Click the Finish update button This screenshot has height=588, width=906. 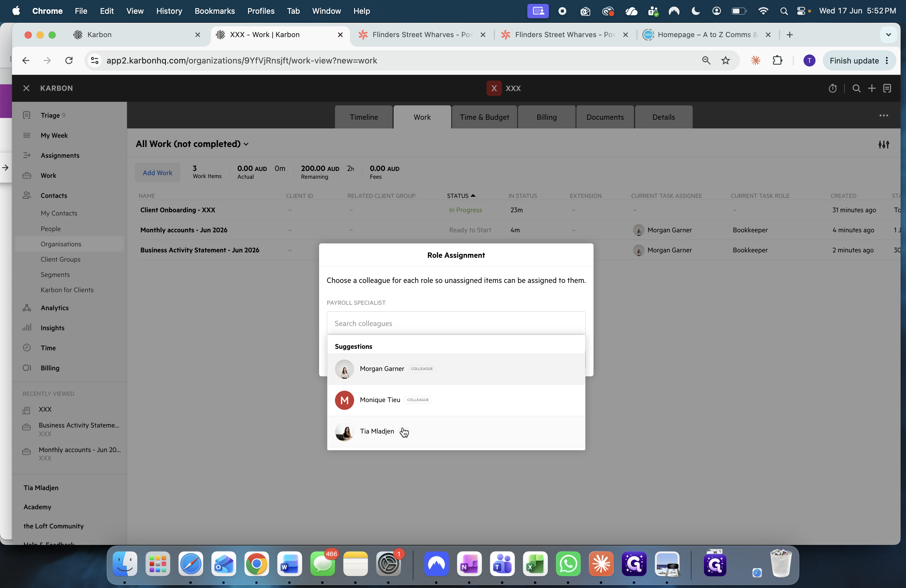click(859, 60)
